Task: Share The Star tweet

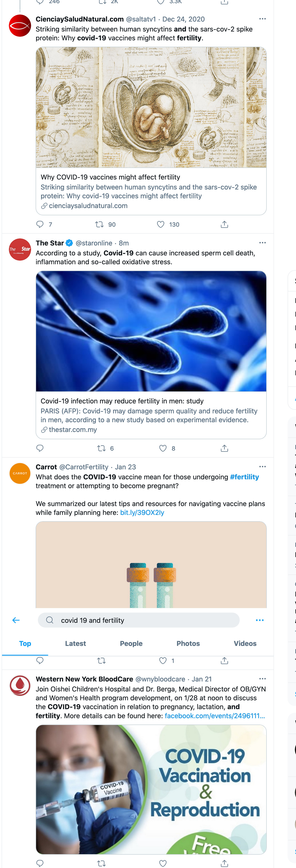Action: coord(224,448)
